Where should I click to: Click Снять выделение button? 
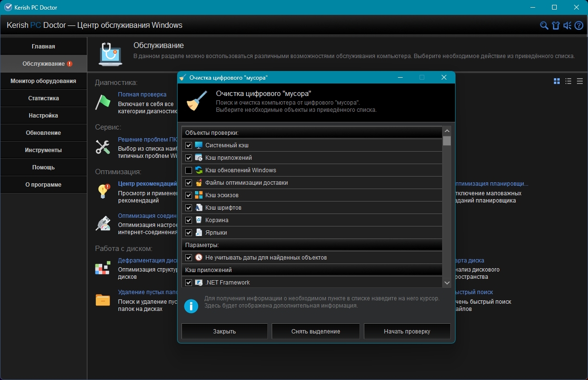click(316, 332)
